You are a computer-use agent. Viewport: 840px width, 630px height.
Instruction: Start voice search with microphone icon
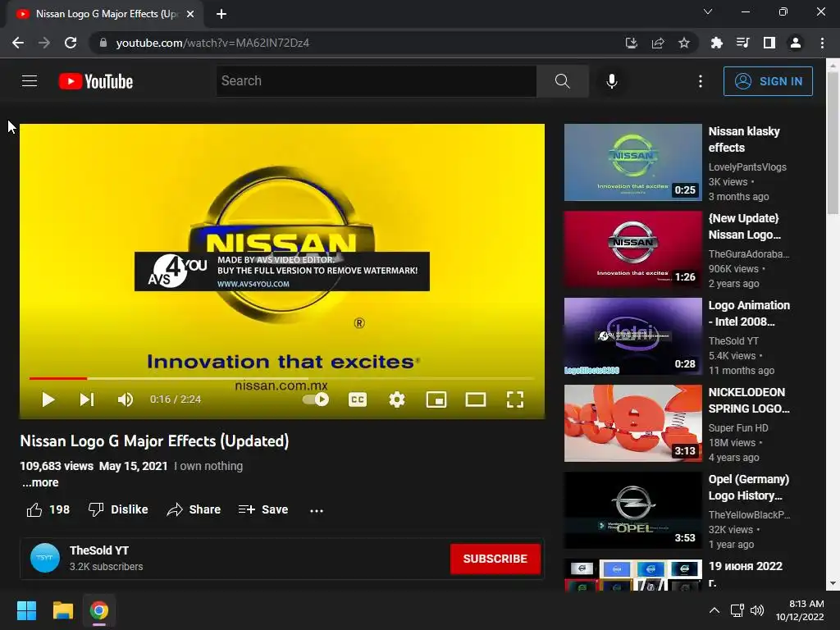[611, 81]
